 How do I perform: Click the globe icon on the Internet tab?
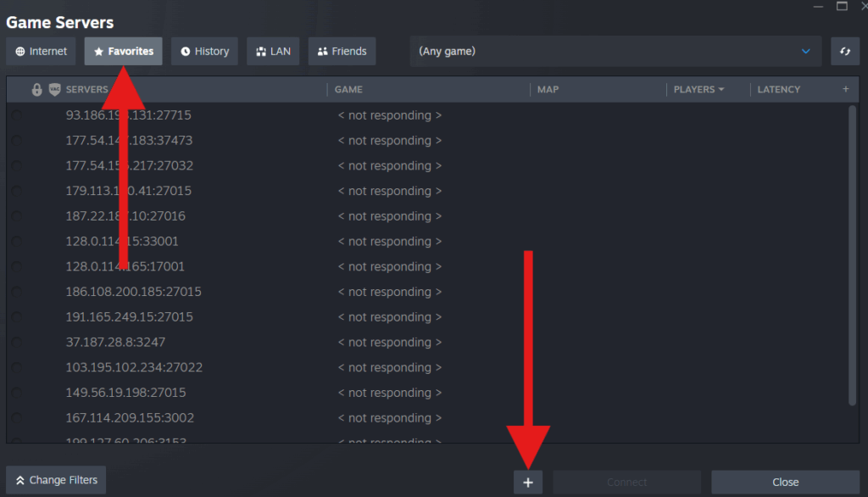[x=19, y=51]
